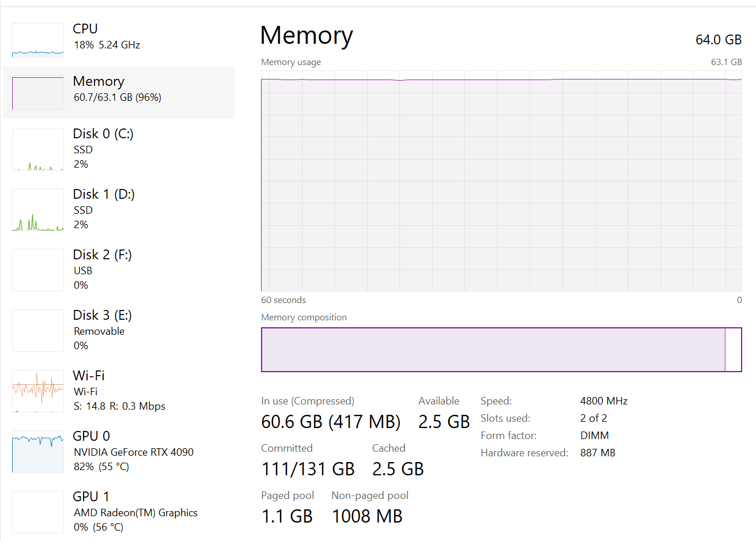Click the Memory mini graph thumbnail

(x=38, y=93)
